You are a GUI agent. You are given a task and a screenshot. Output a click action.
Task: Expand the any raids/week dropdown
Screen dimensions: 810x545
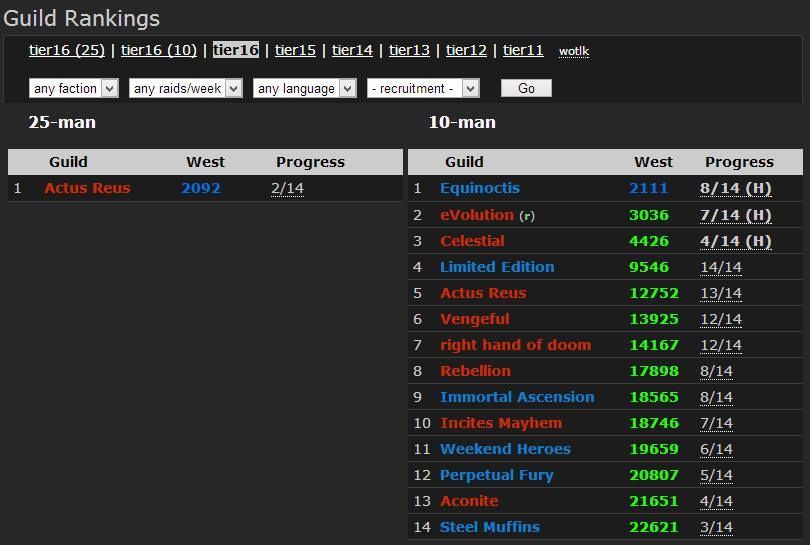[x=186, y=89]
